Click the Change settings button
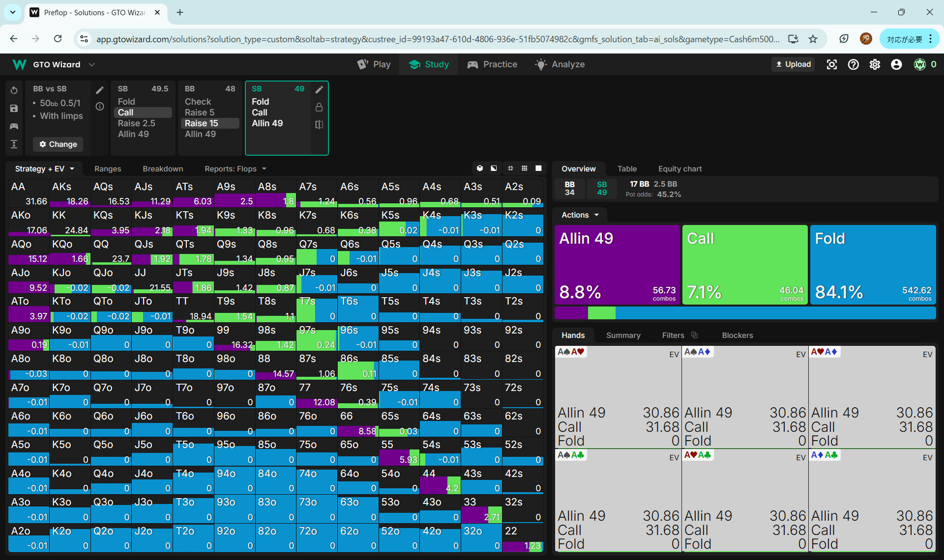944x560 pixels. point(58,144)
